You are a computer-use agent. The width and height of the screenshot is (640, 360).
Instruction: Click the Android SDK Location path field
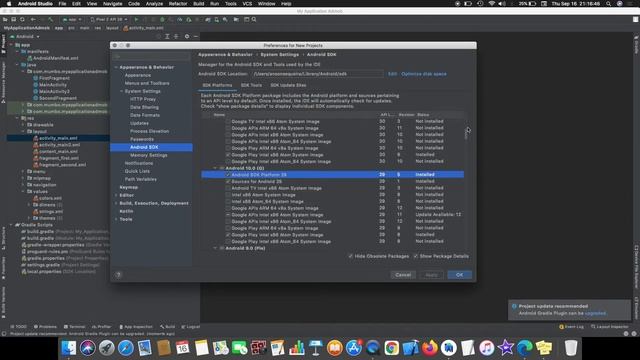(x=317, y=74)
